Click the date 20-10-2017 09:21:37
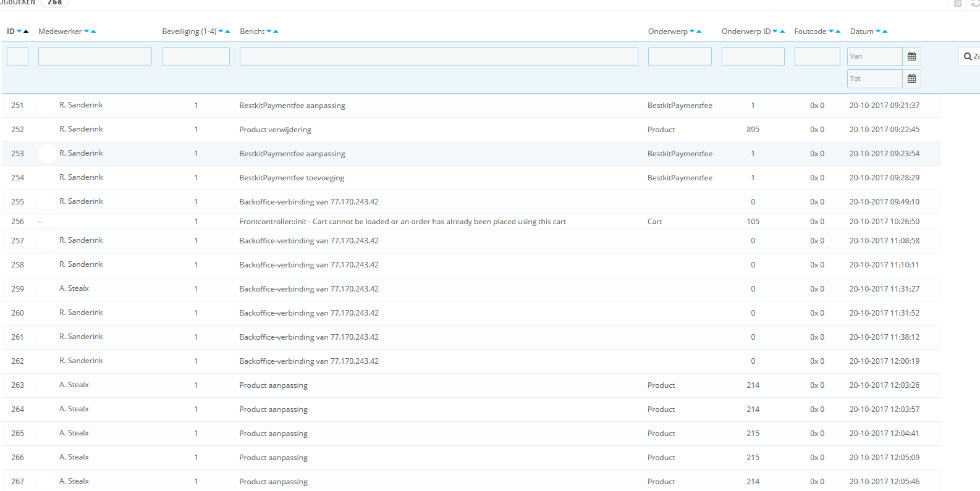Image resolution: width=980 pixels, height=491 pixels. point(884,106)
